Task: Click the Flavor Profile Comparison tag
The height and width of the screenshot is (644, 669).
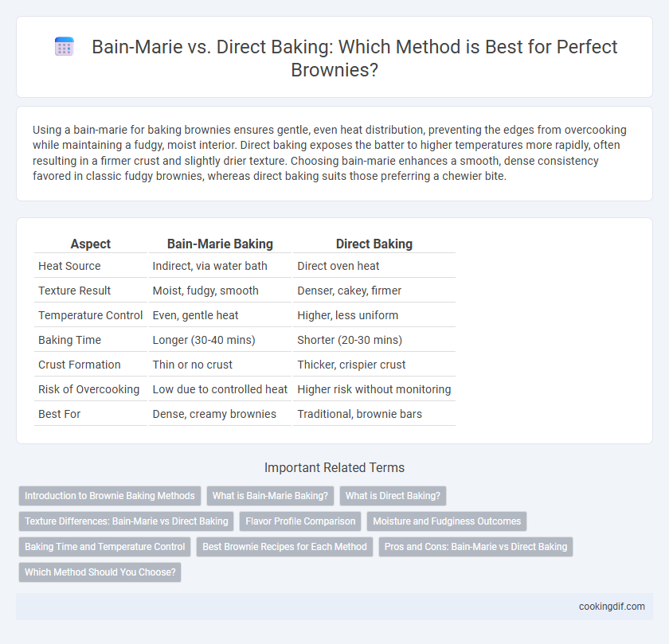Action: (300, 521)
